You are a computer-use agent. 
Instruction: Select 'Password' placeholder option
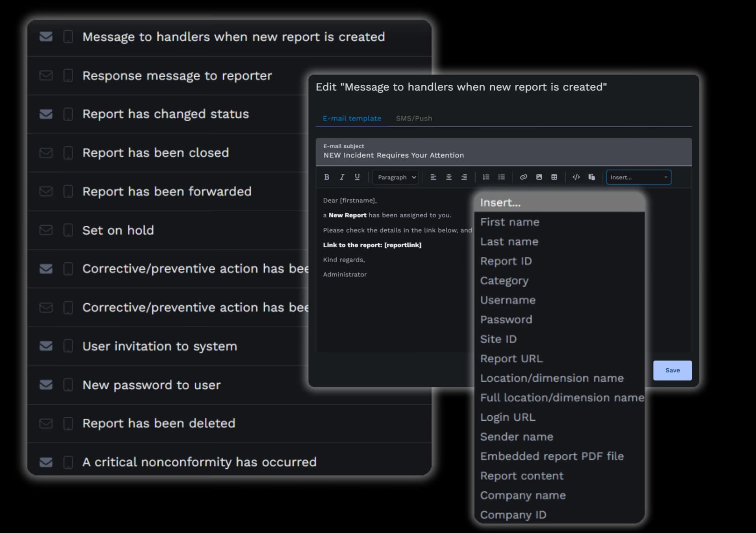pos(560,319)
